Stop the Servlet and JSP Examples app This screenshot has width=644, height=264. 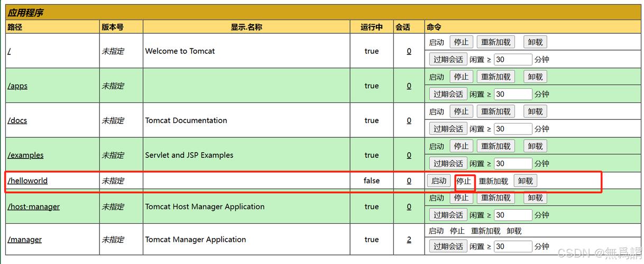(461, 146)
